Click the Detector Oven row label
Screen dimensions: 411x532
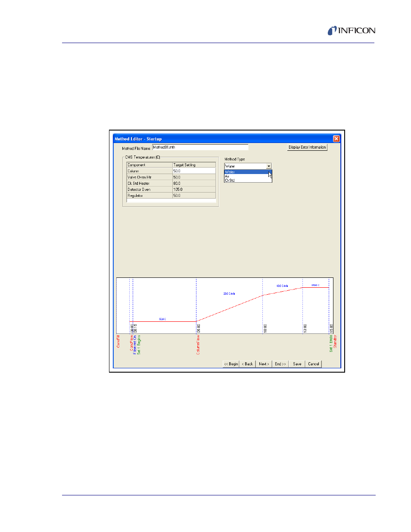point(149,189)
